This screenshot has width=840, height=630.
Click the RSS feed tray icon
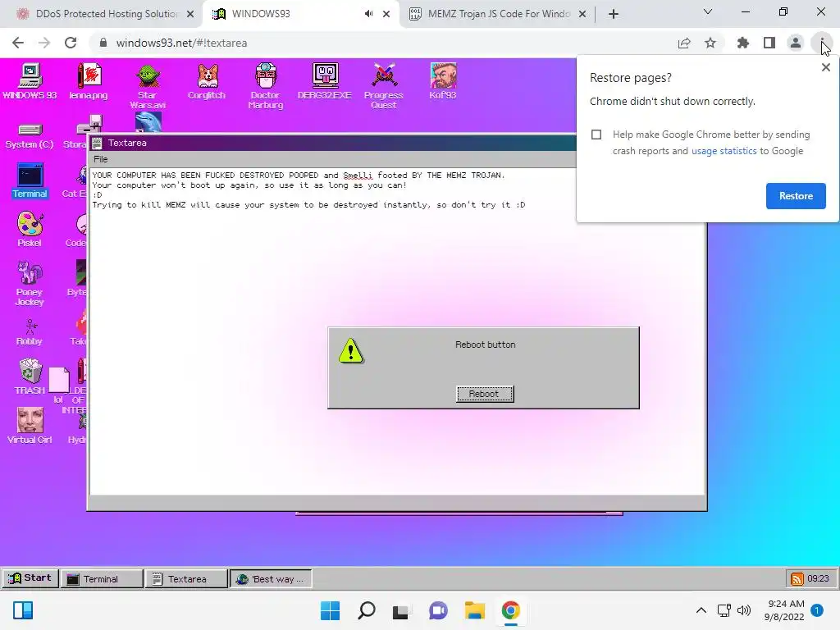click(x=797, y=578)
